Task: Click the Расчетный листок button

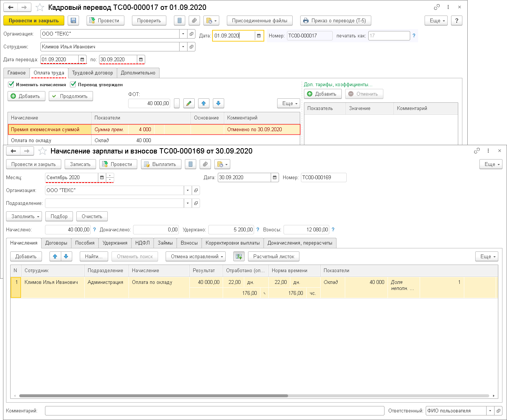Action: 273,257
